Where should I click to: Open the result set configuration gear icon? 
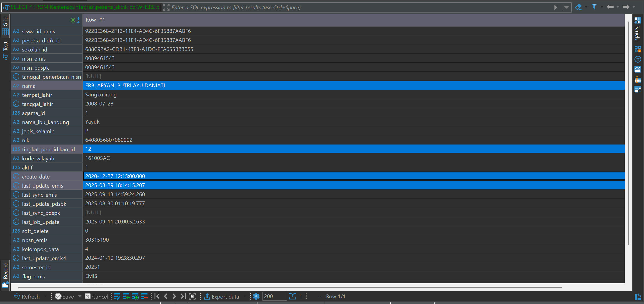click(256, 297)
